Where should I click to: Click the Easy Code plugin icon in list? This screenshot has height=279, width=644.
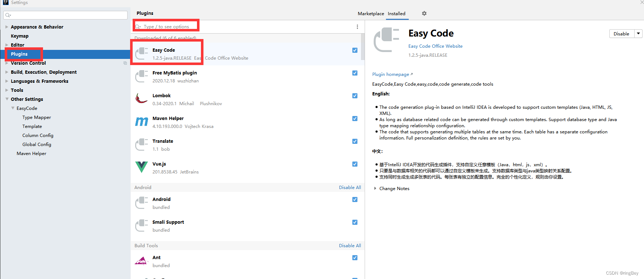[141, 54]
